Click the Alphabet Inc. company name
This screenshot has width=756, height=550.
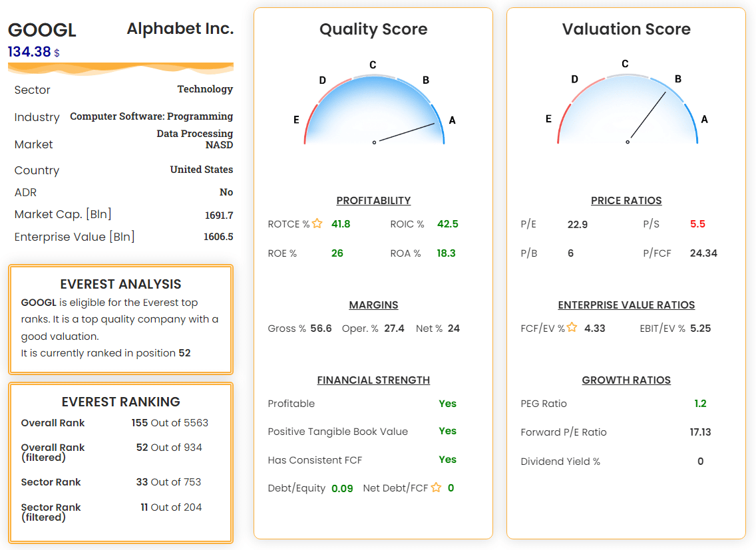click(180, 29)
